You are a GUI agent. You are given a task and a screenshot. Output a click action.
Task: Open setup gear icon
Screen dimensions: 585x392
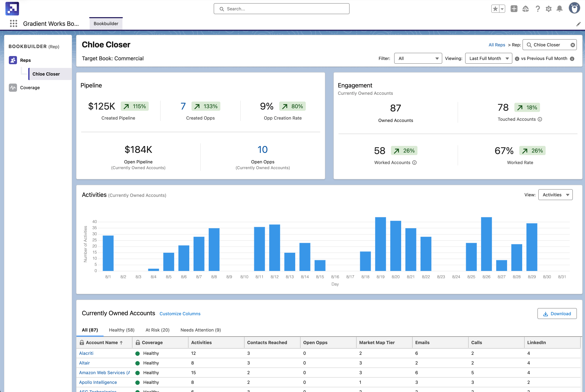(x=549, y=9)
